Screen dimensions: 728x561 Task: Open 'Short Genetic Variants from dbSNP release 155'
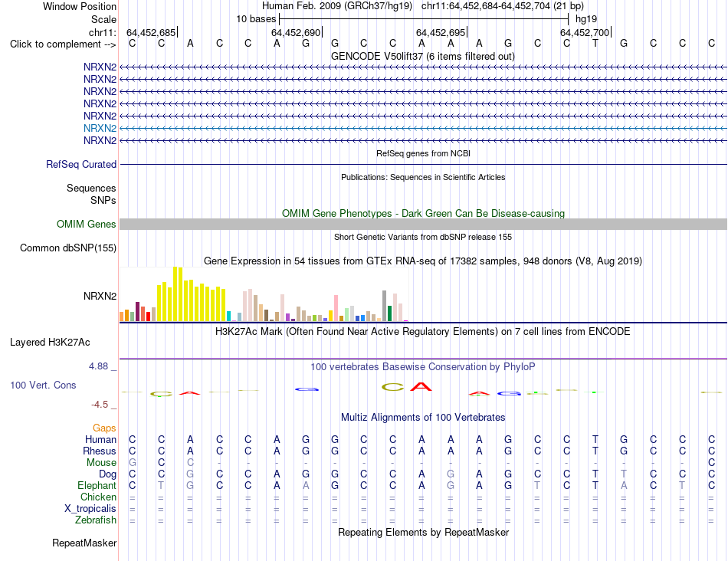point(423,237)
